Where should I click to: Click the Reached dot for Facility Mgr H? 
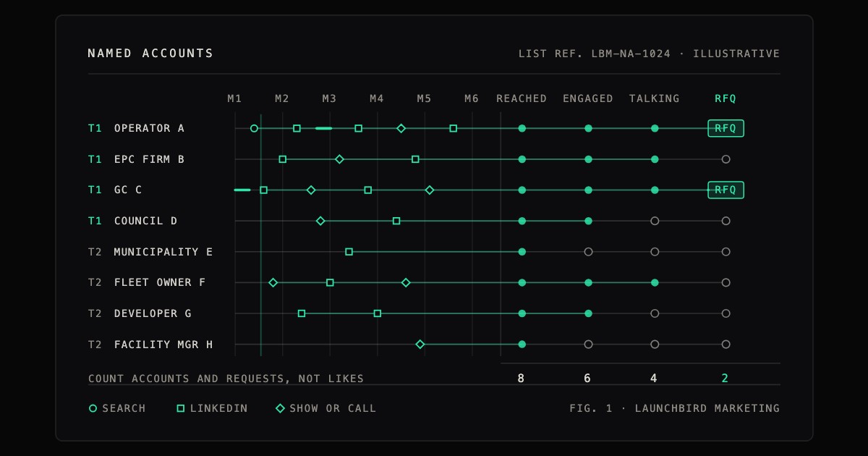(x=522, y=345)
